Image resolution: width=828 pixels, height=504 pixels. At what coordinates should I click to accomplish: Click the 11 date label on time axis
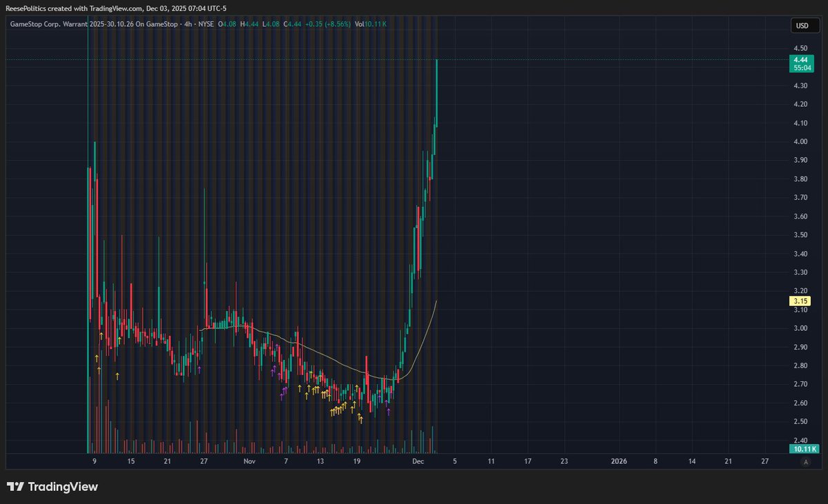tap(491, 461)
